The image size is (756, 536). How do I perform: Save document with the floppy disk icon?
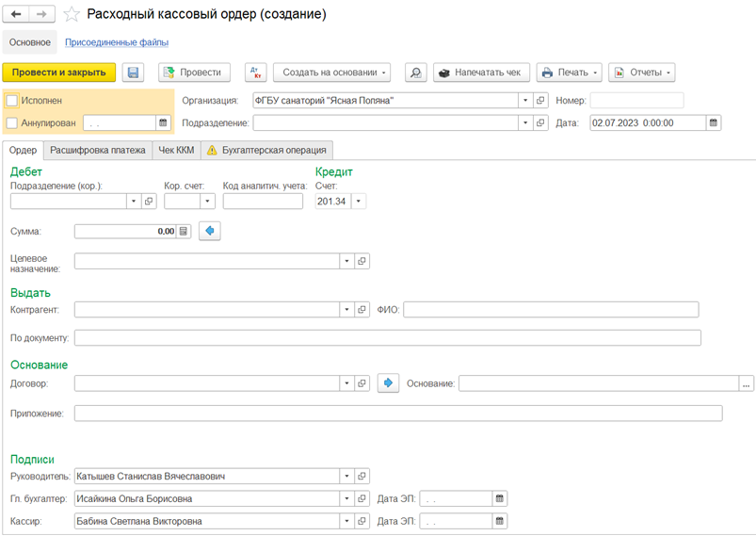133,73
